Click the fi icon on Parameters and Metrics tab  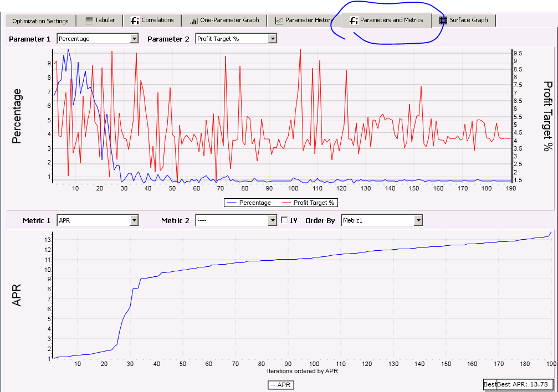coord(353,20)
